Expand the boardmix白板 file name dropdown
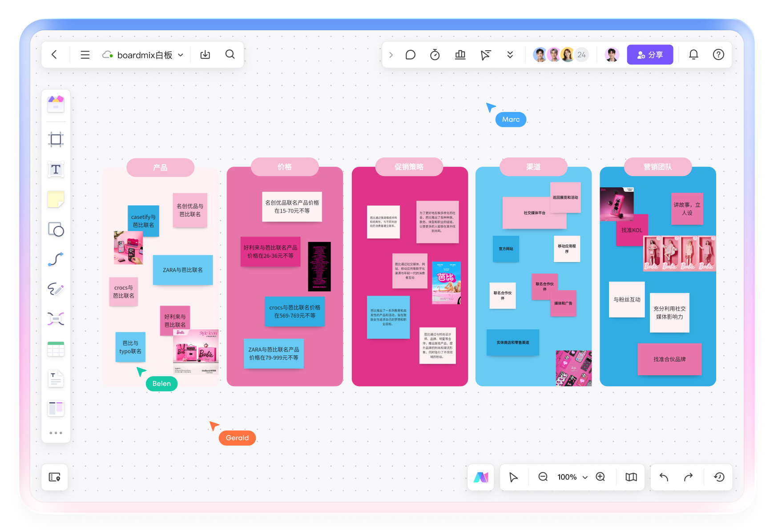 pos(181,55)
